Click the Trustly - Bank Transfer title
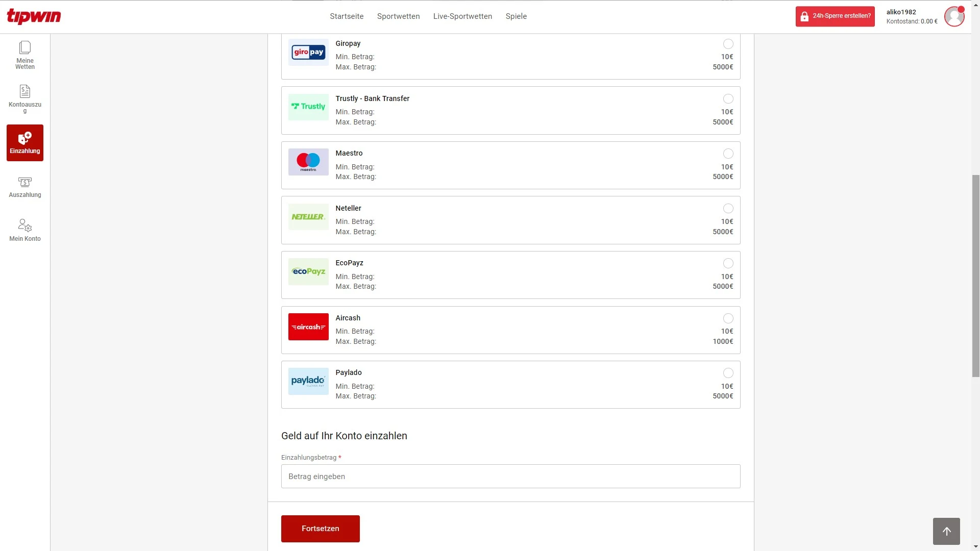Image resolution: width=980 pixels, height=551 pixels. (372, 98)
